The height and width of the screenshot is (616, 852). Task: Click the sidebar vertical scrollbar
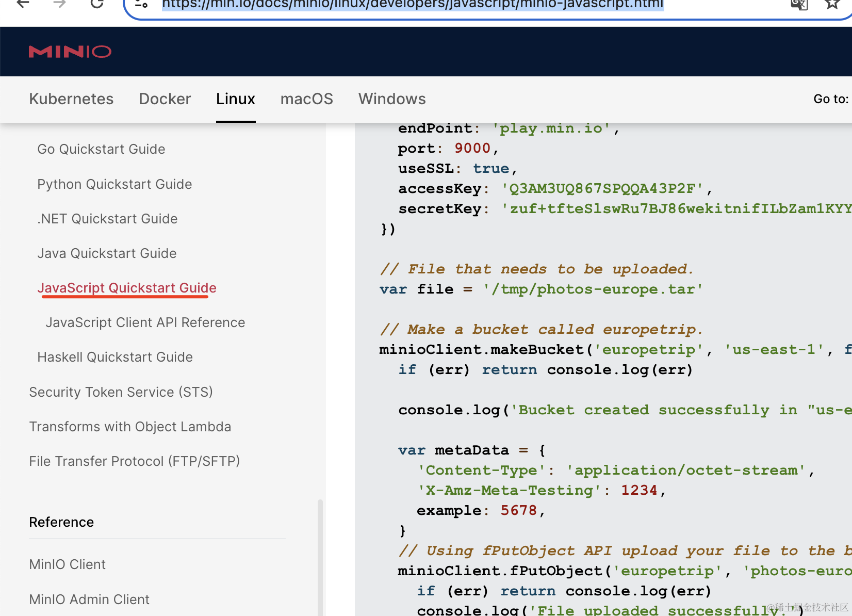[x=320, y=557]
